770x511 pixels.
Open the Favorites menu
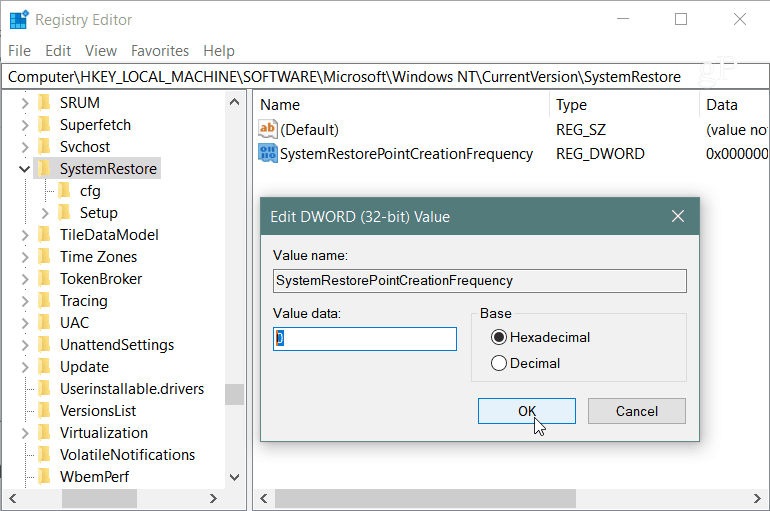[160, 51]
